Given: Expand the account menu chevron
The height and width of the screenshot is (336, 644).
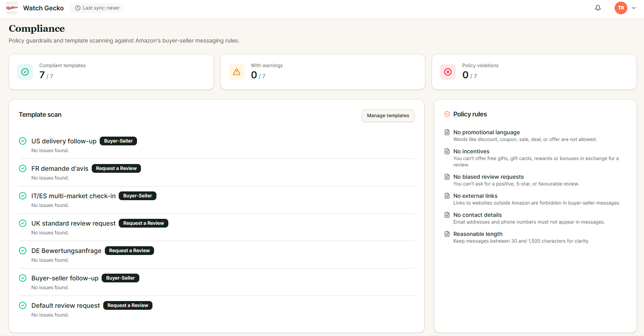Looking at the screenshot, I should point(634,8).
